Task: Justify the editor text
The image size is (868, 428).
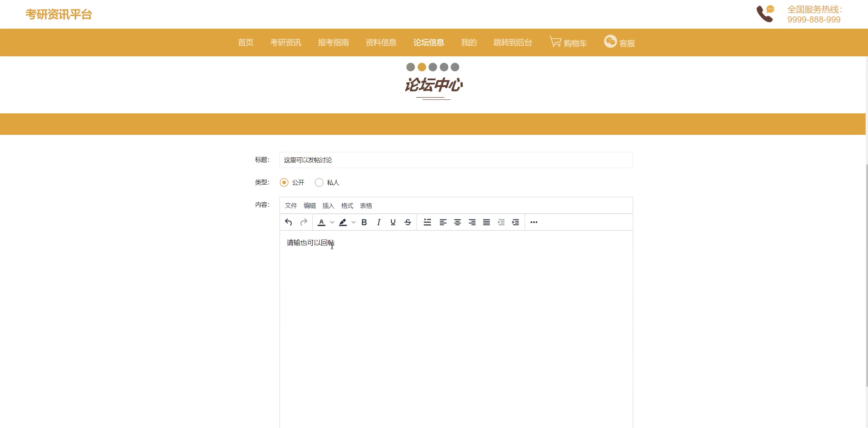Action: tap(487, 222)
